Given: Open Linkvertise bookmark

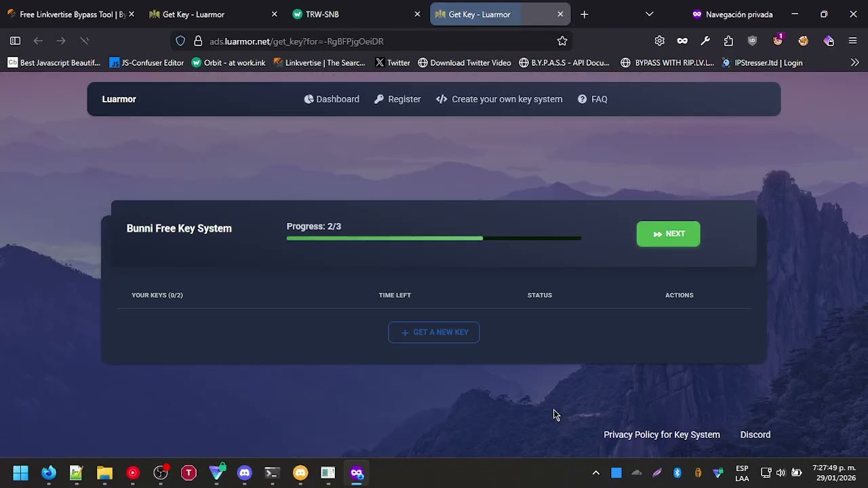Looking at the screenshot, I should pos(319,62).
